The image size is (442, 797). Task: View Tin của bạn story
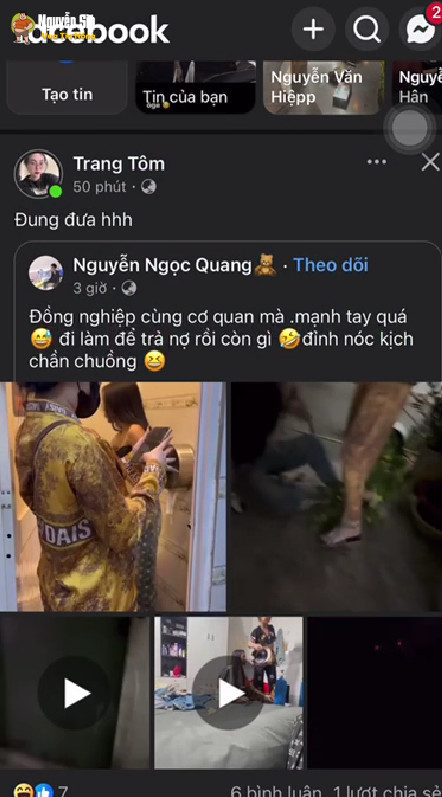[196, 87]
